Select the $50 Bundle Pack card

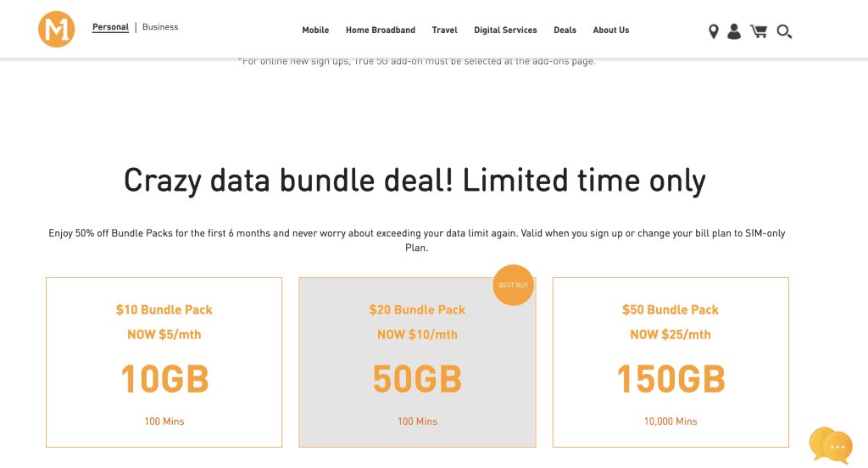coord(670,362)
